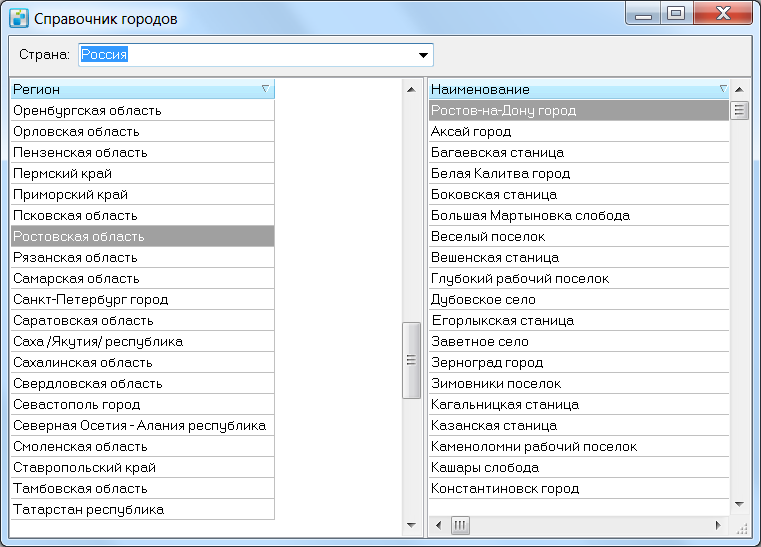This screenshot has width=761, height=547.
Task: Select Саратовская область region
Action: 143,320
